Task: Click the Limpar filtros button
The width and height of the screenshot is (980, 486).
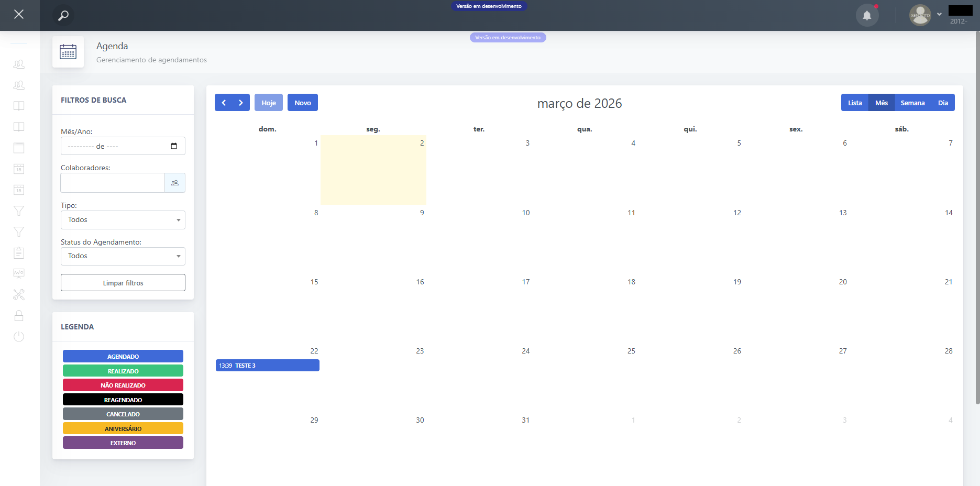Action: (x=123, y=283)
